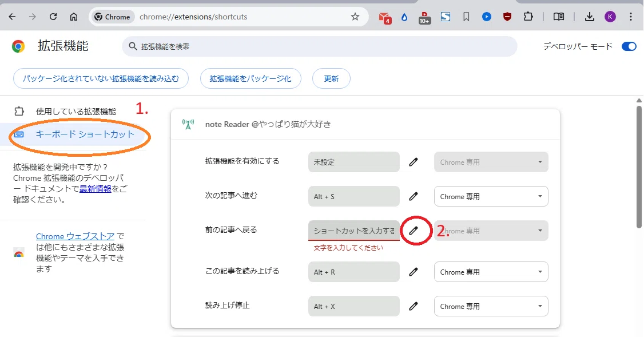Image resolution: width=644 pixels, height=337 pixels.
Task: Click the 文字を入力してください error text
Action: (x=348, y=248)
